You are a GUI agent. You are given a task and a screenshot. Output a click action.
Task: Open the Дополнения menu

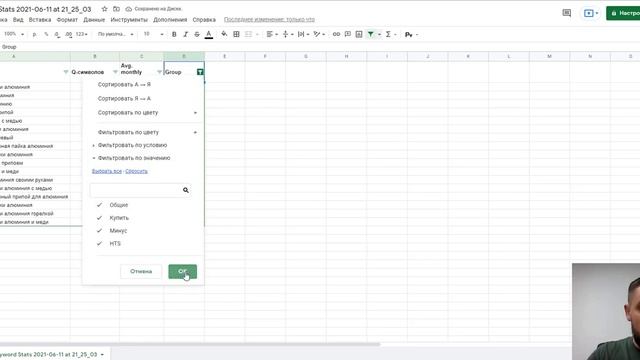click(170, 20)
